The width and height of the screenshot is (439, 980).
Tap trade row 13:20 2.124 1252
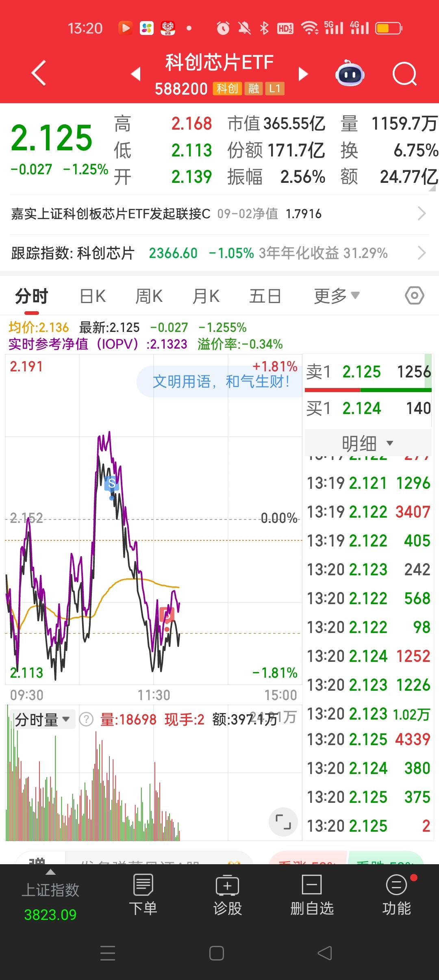pos(368,656)
